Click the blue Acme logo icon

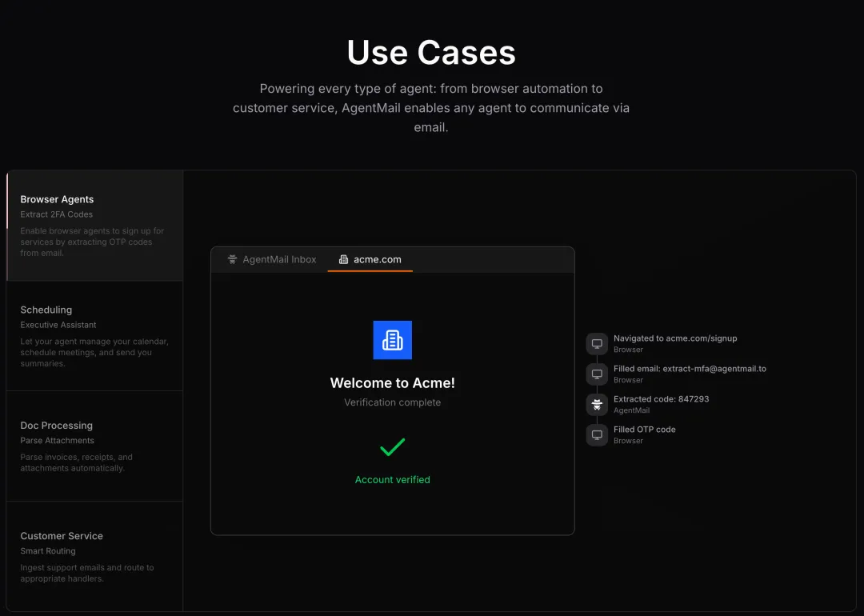coord(392,340)
